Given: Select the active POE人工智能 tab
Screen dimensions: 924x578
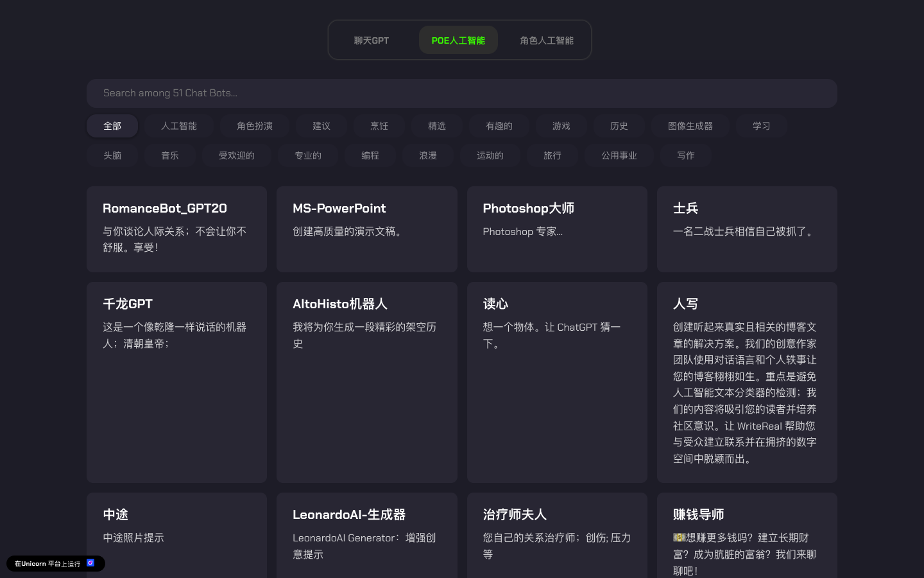Looking at the screenshot, I should pos(458,40).
